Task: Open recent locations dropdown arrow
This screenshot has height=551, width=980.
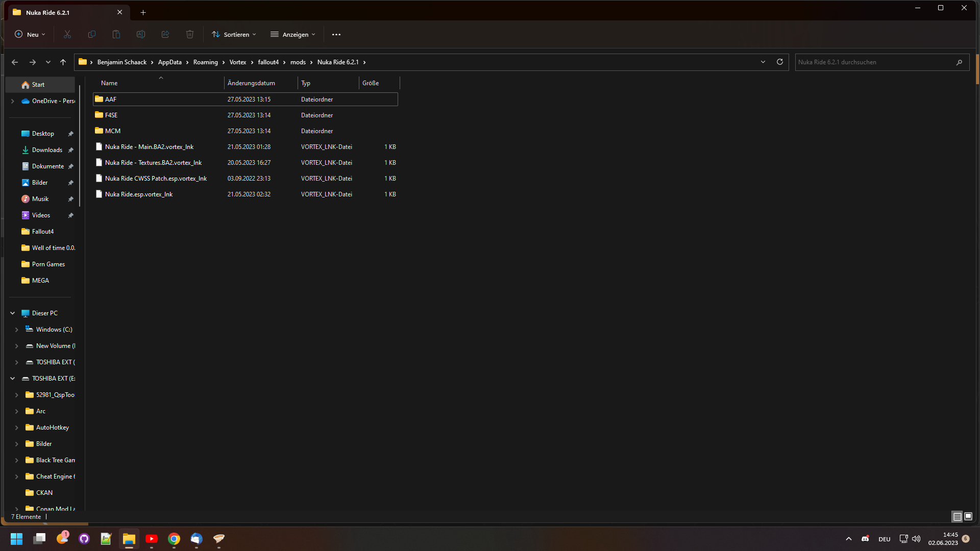Action: 48,62
